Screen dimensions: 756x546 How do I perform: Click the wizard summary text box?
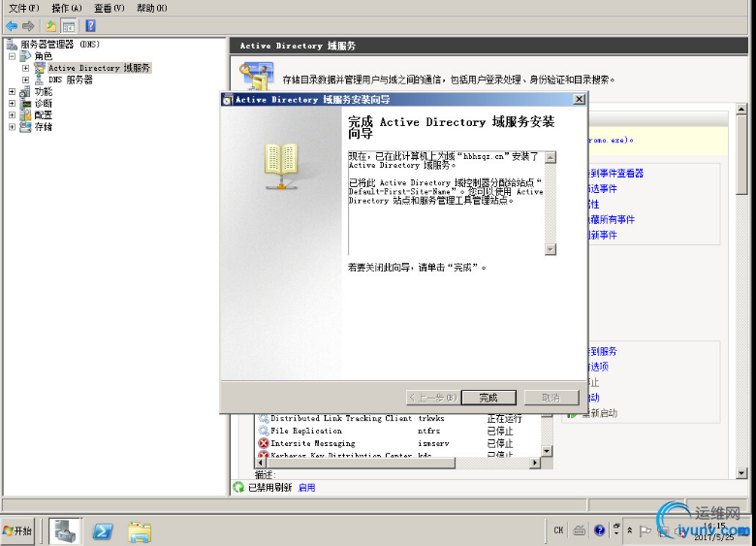(x=447, y=203)
